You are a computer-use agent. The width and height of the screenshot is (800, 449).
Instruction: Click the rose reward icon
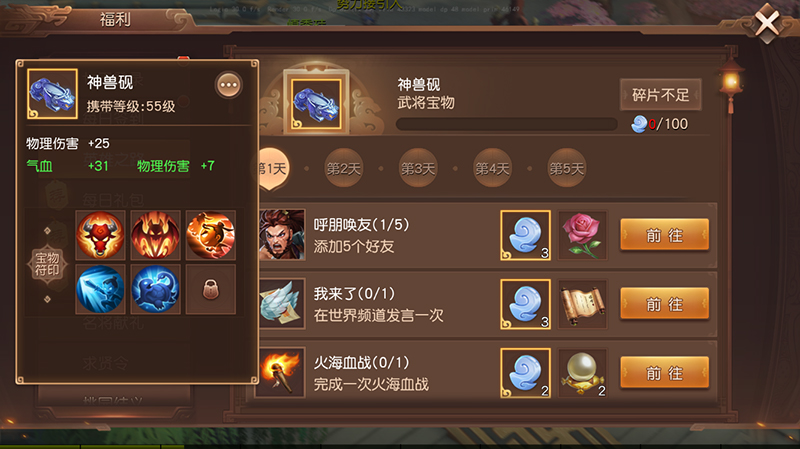pos(583,235)
